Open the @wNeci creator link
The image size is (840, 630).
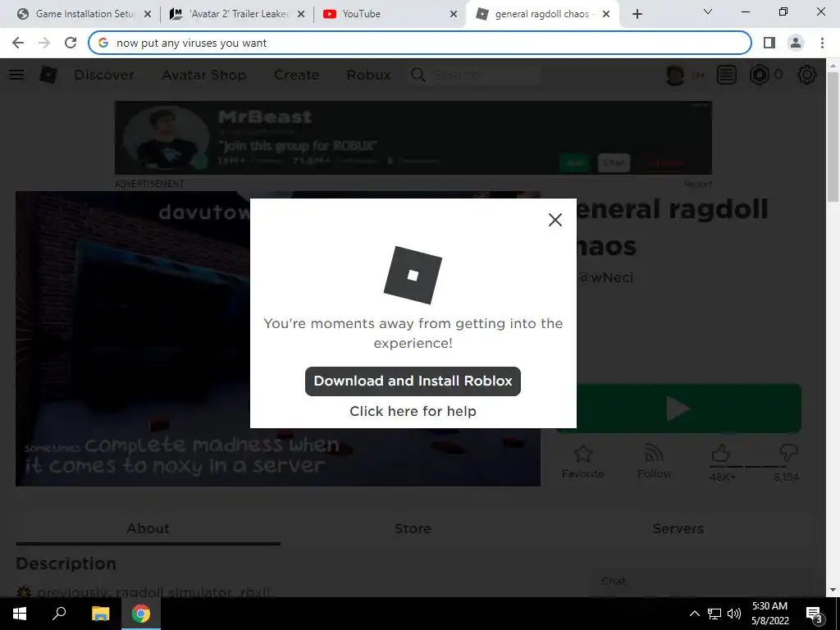pos(606,277)
